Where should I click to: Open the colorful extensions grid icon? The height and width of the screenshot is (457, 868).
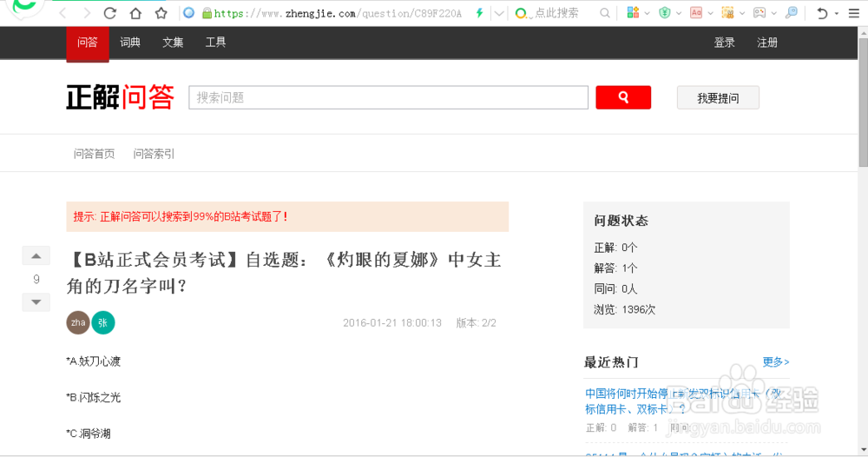click(633, 13)
